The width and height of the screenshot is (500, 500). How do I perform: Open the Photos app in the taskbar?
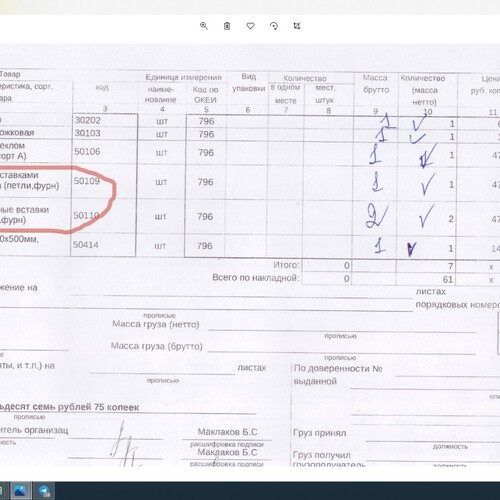tap(20, 491)
